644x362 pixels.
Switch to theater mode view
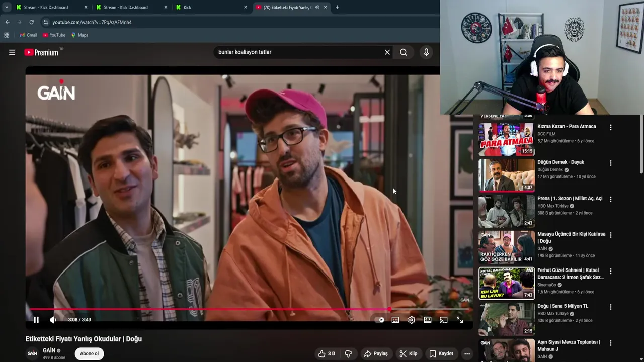[428, 320]
